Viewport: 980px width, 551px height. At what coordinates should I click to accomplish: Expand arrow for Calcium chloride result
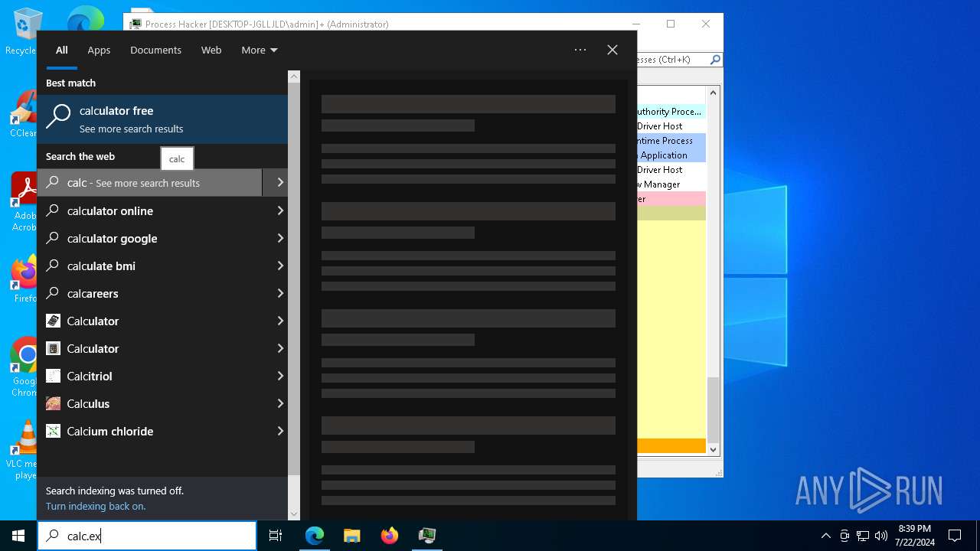click(279, 431)
